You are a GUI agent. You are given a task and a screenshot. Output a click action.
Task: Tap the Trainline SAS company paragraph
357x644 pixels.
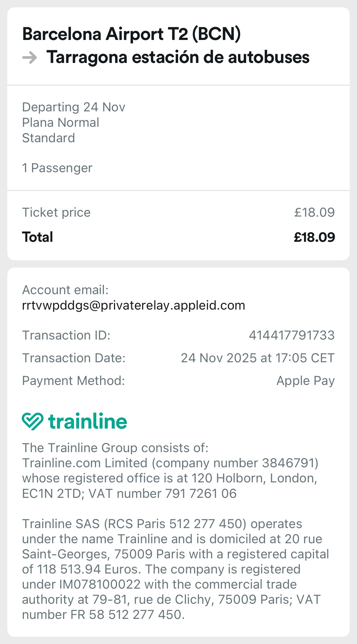pos(175,569)
